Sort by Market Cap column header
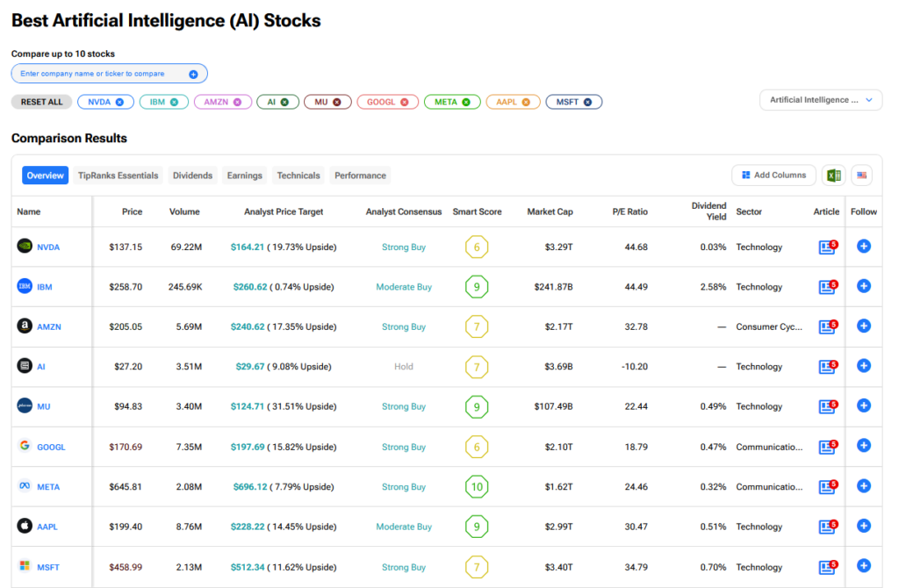Image resolution: width=899 pixels, height=588 pixels. point(550,212)
